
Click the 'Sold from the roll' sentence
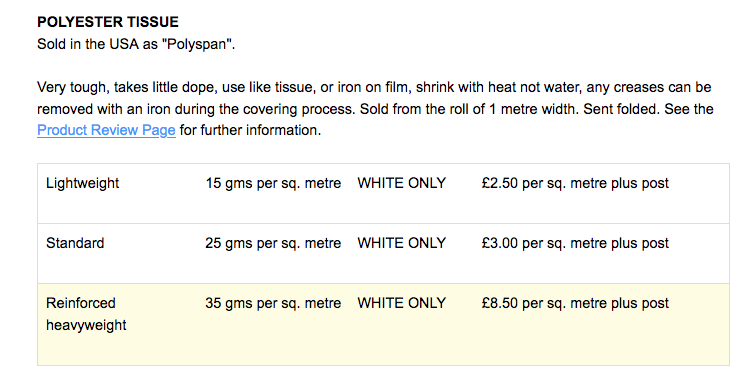click(x=469, y=109)
